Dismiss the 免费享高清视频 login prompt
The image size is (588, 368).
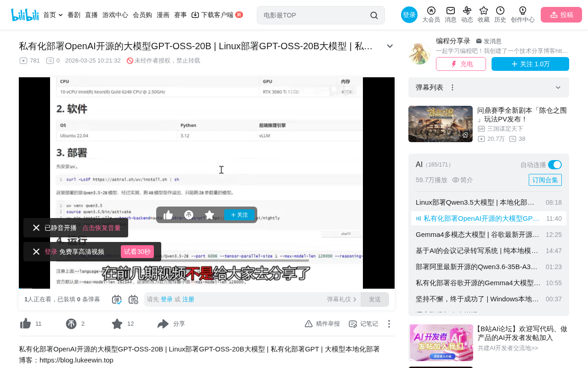click(36, 252)
